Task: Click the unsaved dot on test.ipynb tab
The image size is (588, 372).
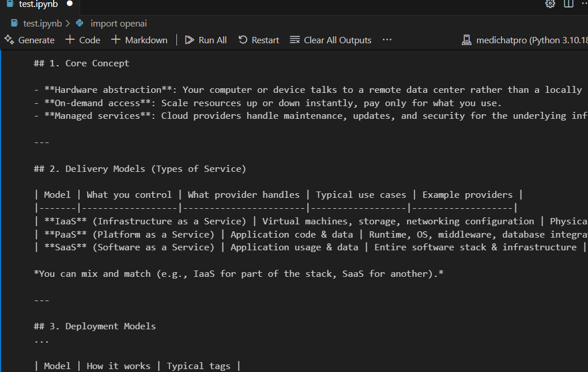Action: pos(70,3)
